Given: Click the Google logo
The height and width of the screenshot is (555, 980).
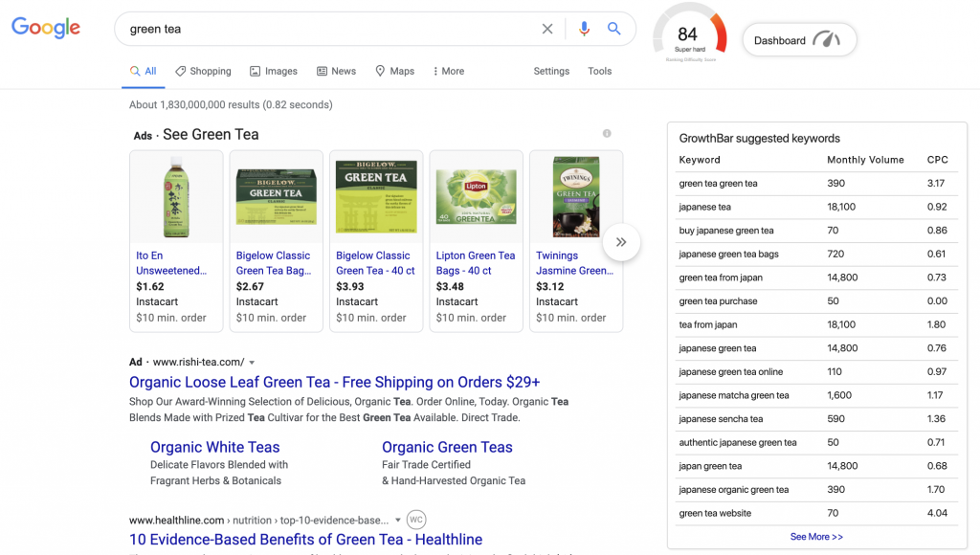Looking at the screenshot, I should point(46,28).
